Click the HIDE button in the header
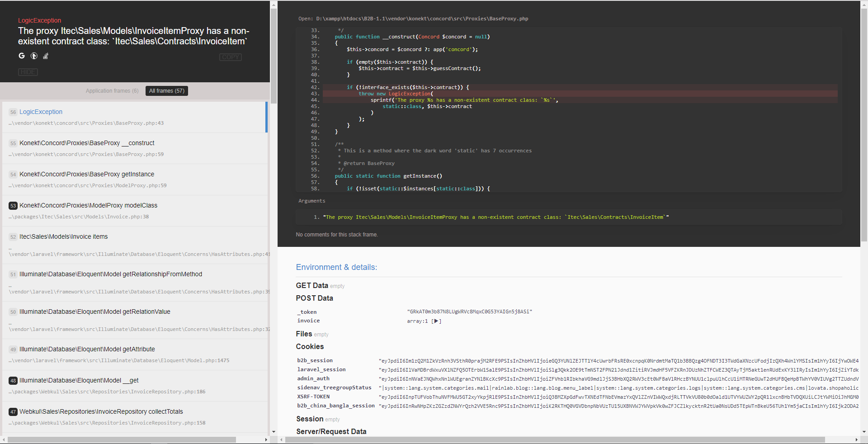 (28, 72)
